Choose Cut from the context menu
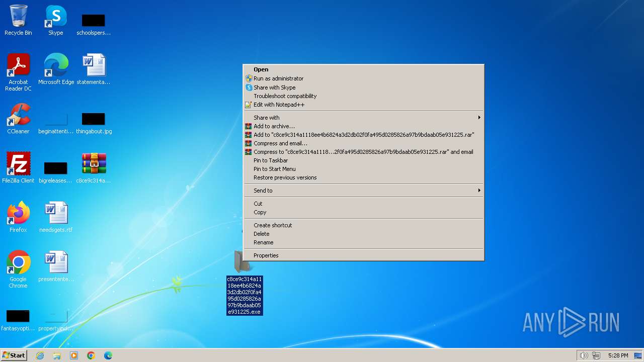Image resolution: width=644 pixels, height=362 pixels. (363, 204)
